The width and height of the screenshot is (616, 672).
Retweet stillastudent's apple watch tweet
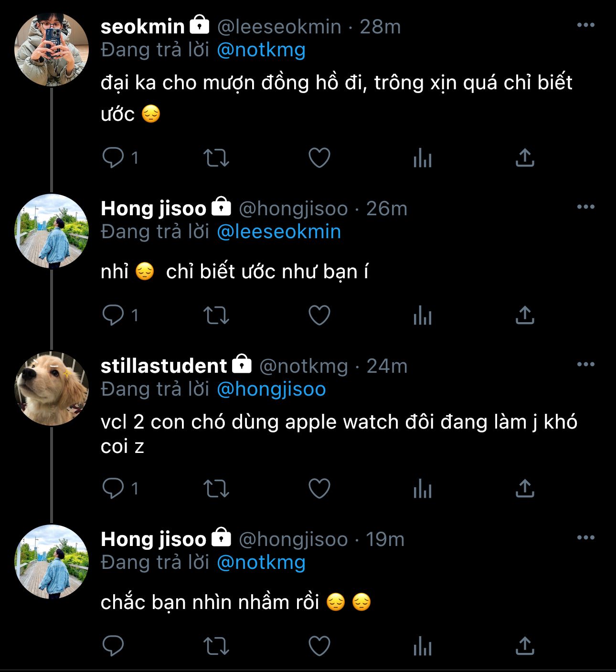[216, 488]
